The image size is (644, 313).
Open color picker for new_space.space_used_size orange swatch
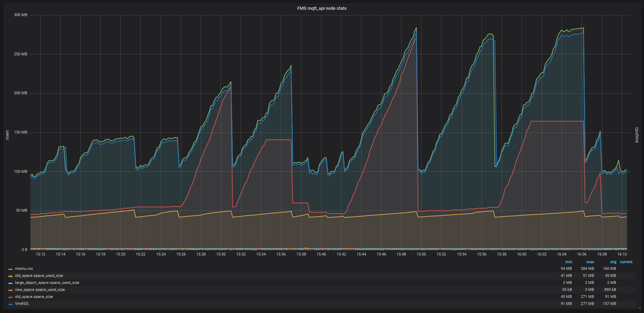(11, 290)
